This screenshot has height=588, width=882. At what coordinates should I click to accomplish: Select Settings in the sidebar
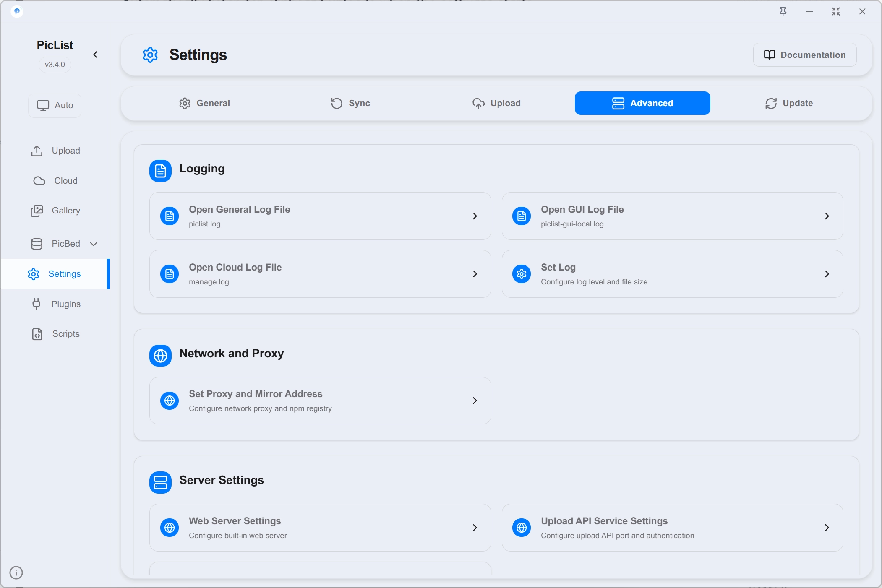pos(55,274)
